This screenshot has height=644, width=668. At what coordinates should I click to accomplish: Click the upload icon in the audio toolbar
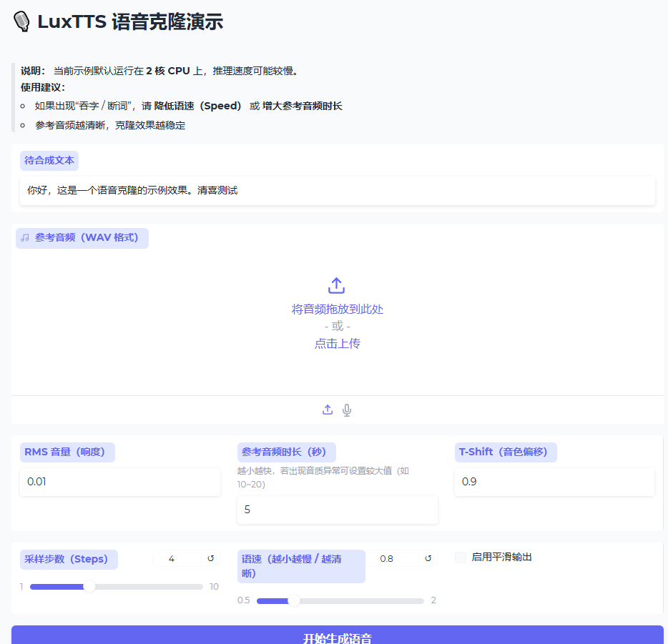click(328, 410)
